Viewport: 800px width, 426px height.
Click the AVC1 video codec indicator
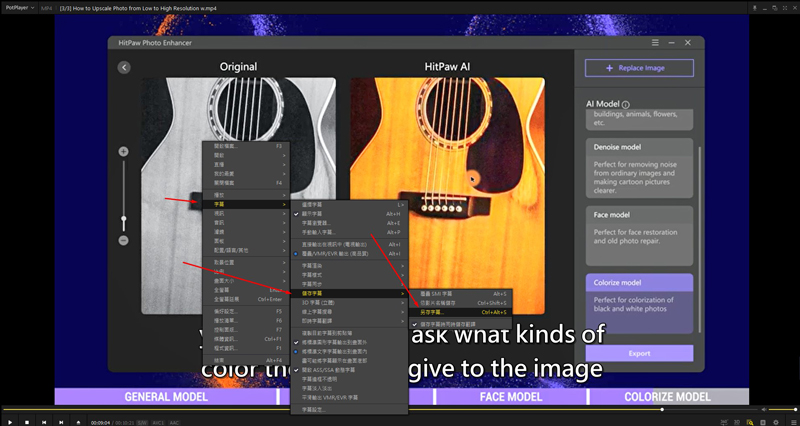[x=158, y=422]
